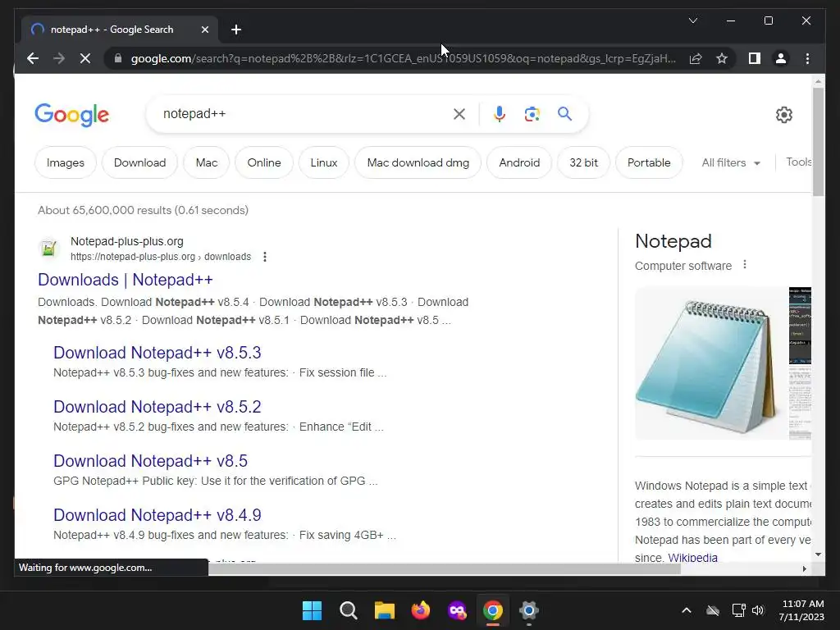The width and height of the screenshot is (840, 630).
Task: Open a new tab with the plus button
Action: point(236,30)
